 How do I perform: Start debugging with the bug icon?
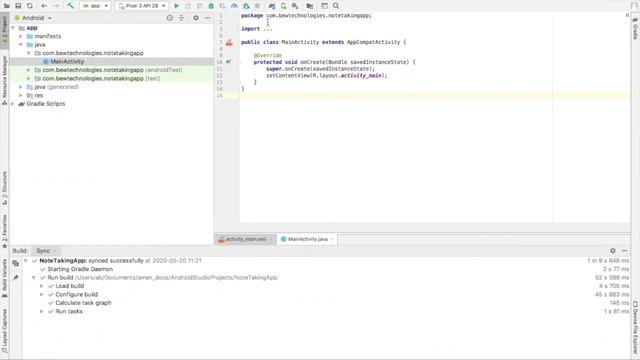point(211,6)
